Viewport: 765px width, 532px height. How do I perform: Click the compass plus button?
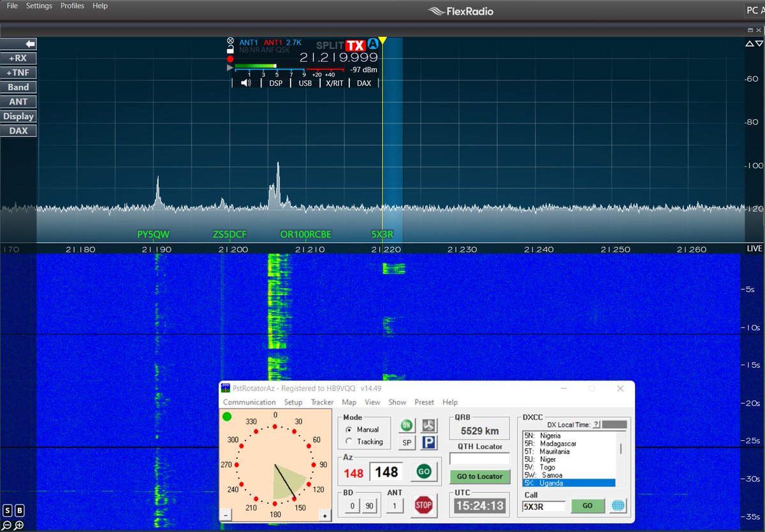[x=324, y=515]
